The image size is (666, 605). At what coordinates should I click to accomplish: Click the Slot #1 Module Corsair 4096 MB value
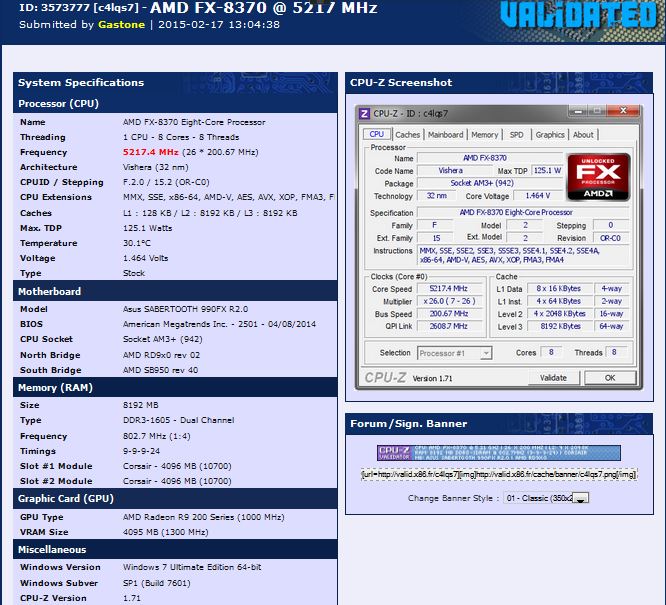177,466
